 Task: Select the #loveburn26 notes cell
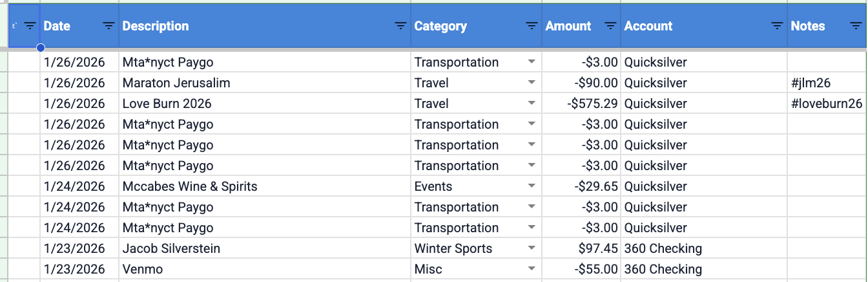[x=827, y=103]
